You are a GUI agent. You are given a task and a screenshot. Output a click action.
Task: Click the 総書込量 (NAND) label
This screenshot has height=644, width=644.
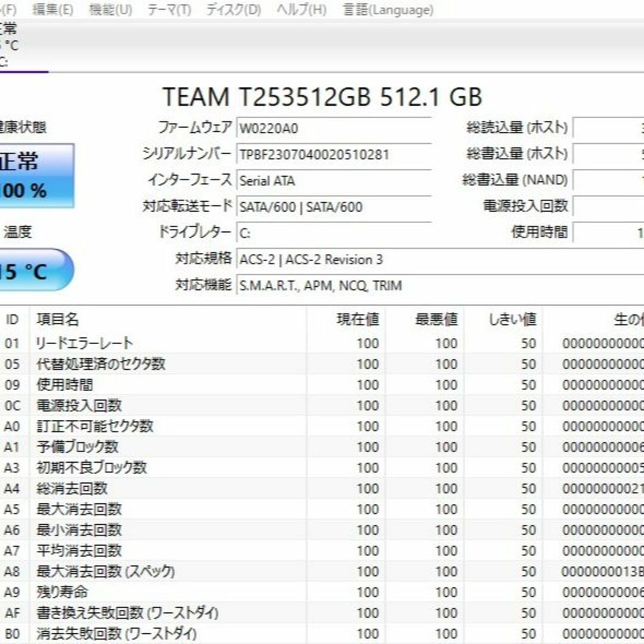click(x=515, y=180)
